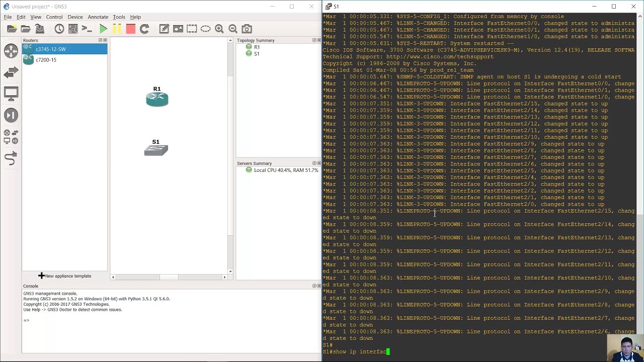Suspend all devices with yellow pause
Viewport: 644px width, 362px height.
[117, 29]
